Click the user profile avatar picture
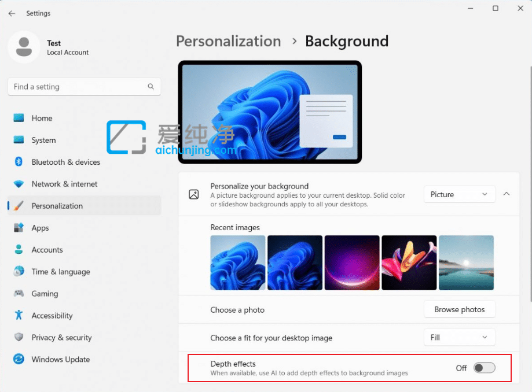Viewport: 532px width, 392px height. tap(24, 47)
